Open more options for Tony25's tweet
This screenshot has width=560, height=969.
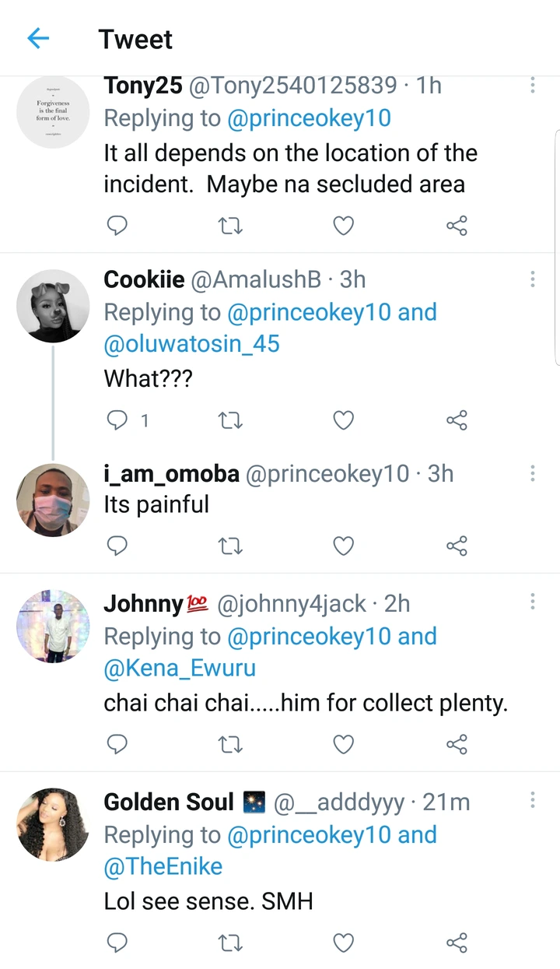pyautogui.click(x=533, y=86)
